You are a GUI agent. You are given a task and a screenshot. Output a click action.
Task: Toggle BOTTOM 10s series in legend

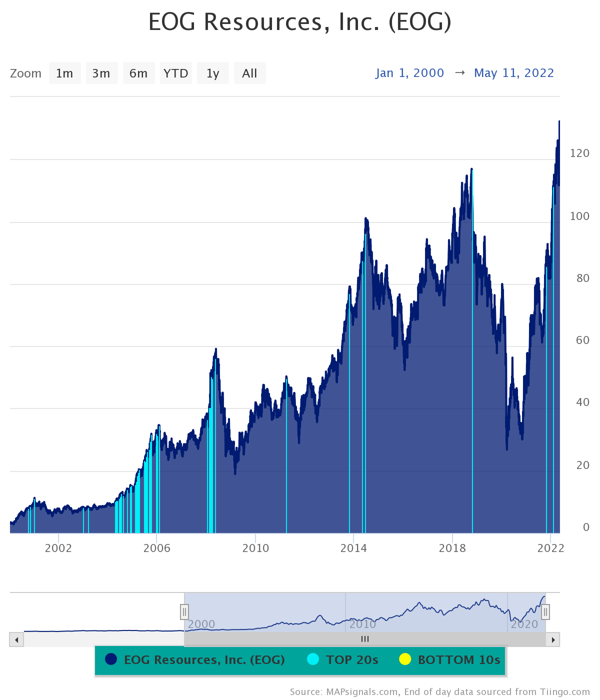click(x=450, y=660)
